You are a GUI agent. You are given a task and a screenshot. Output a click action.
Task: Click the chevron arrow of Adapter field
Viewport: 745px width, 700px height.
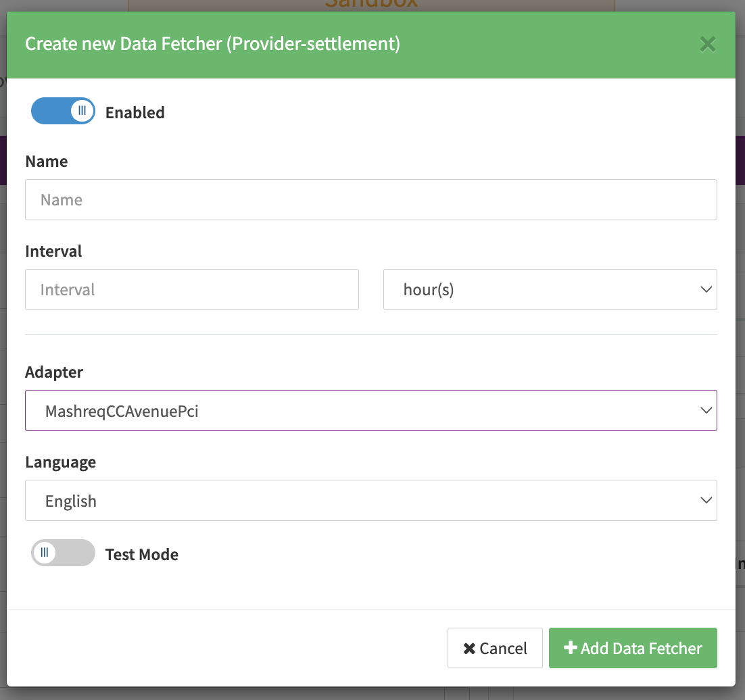(x=706, y=411)
